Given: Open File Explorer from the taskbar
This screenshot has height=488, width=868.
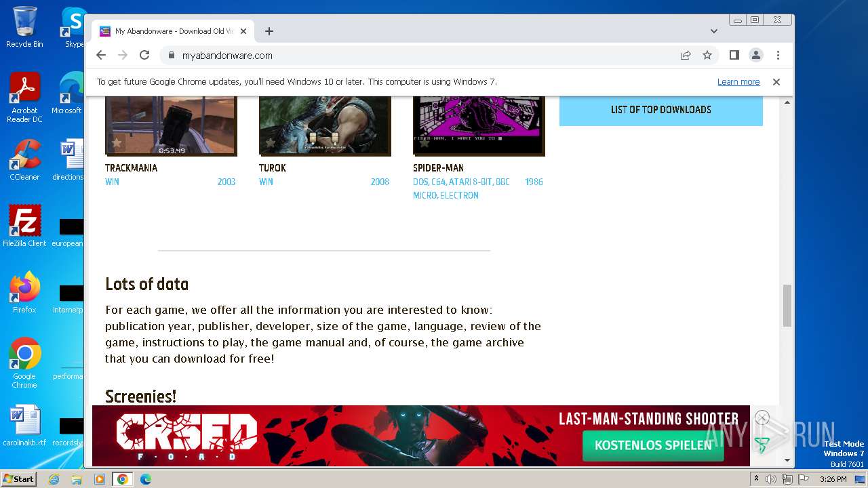Looking at the screenshot, I should pyautogui.click(x=77, y=479).
